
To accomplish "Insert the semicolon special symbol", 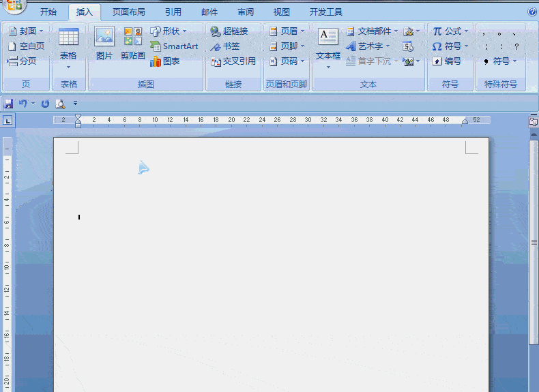I will [x=486, y=47].
